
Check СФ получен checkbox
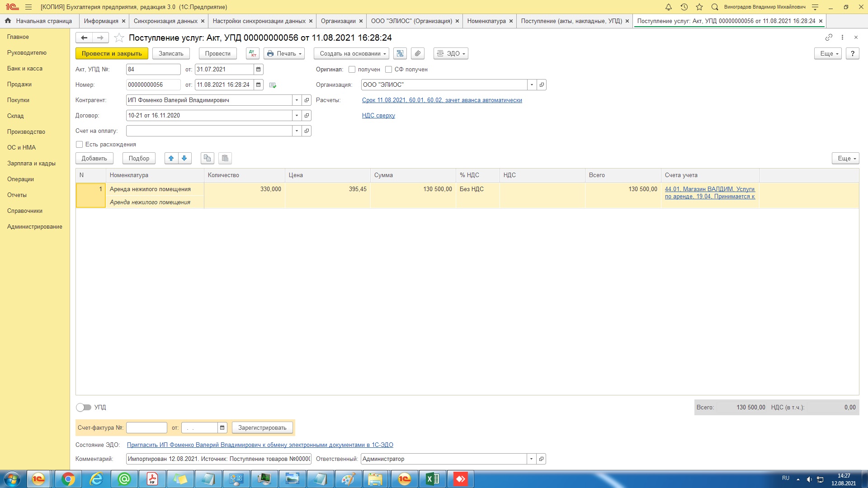coord(388,70)
